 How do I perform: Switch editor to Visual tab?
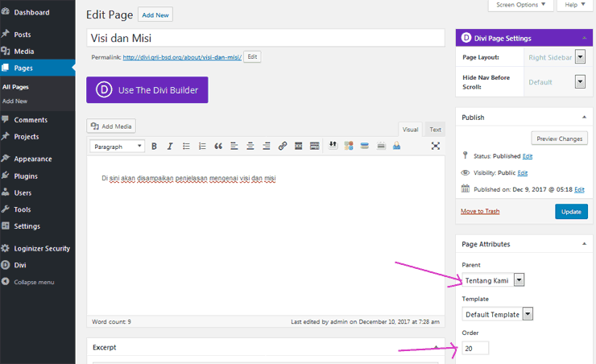coord(410,130)
